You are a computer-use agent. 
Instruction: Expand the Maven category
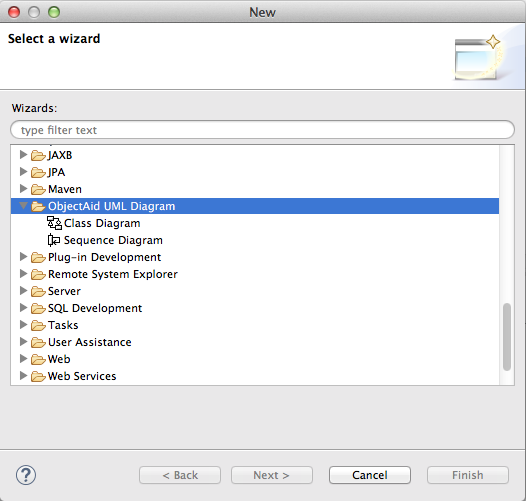(23, 189)
